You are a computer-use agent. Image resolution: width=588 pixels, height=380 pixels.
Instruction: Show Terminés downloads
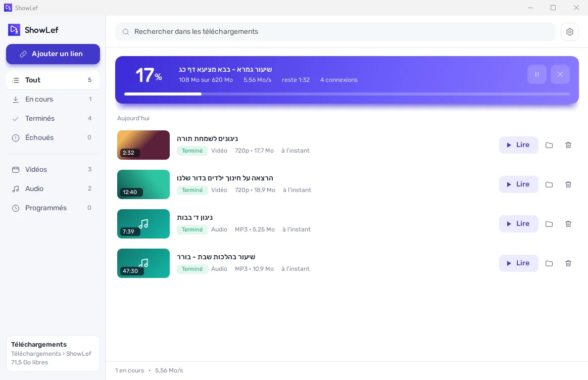(x=53, y=118)
